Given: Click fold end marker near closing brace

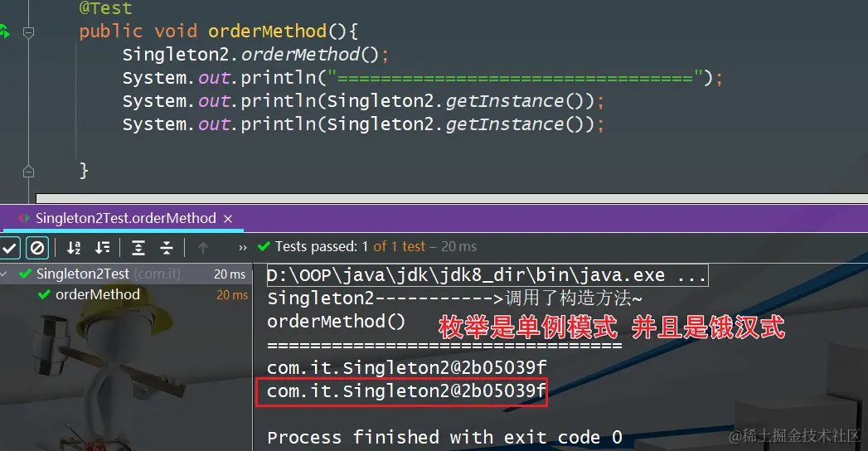Looking at the screenshot, I should [x=29, y=172].
